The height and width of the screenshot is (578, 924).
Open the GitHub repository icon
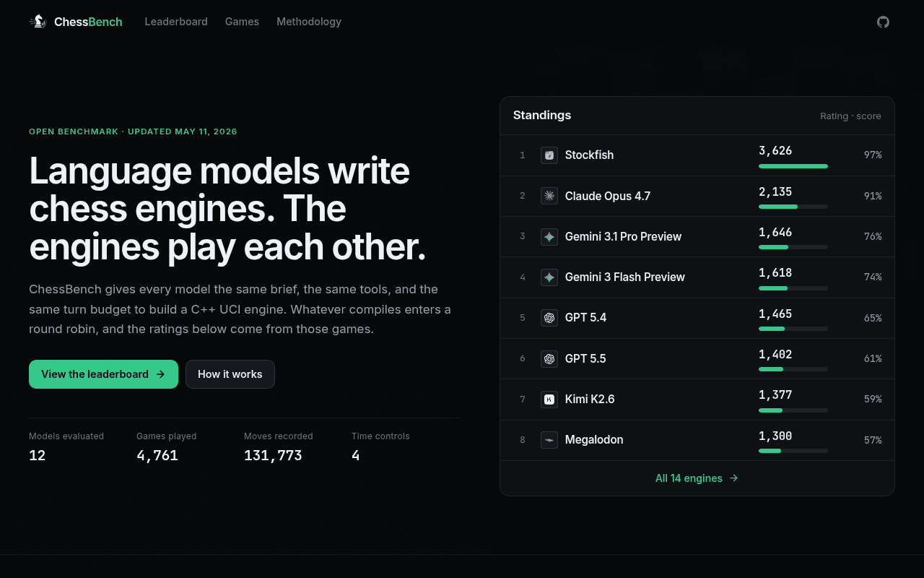(x=883, y=22)
